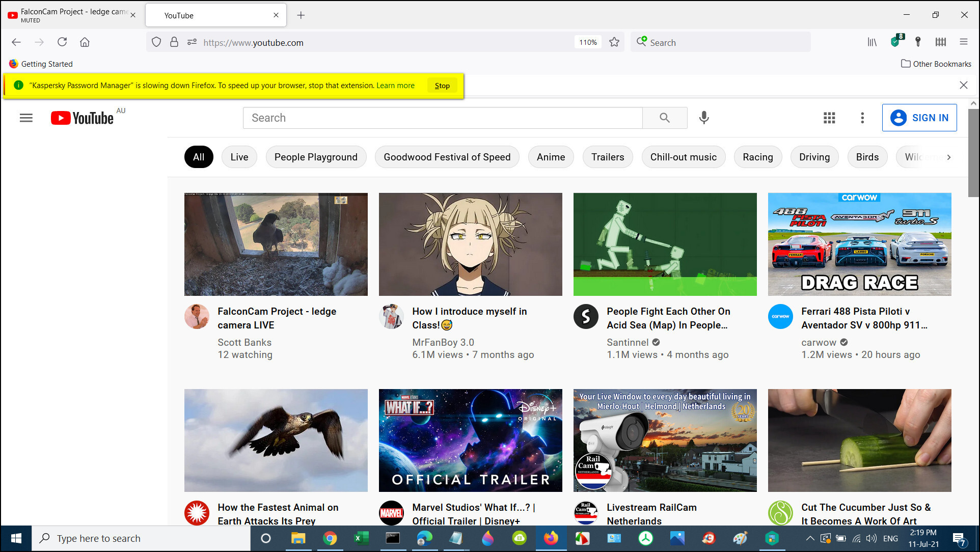980x552 pixels.
Task: Dismiss the notification bar with X
Action: tap(963, 85)
